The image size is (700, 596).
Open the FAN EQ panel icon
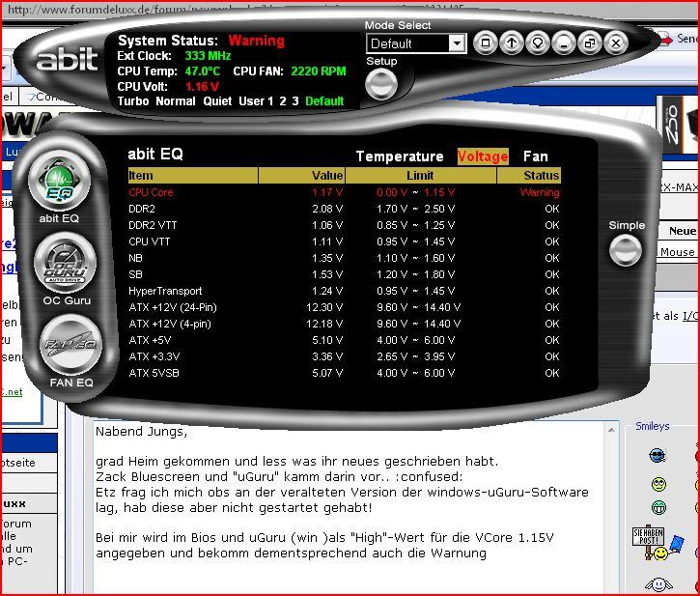[70, 346]
